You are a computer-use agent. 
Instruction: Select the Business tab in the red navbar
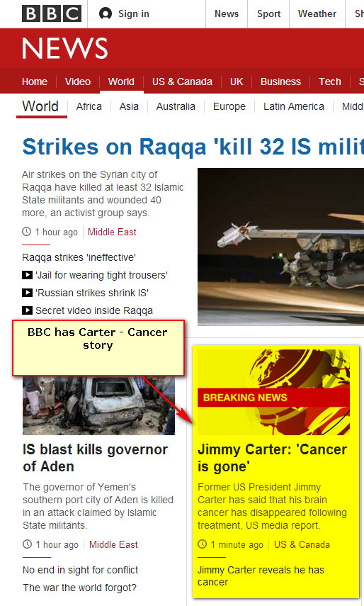[x=280, y=82]
